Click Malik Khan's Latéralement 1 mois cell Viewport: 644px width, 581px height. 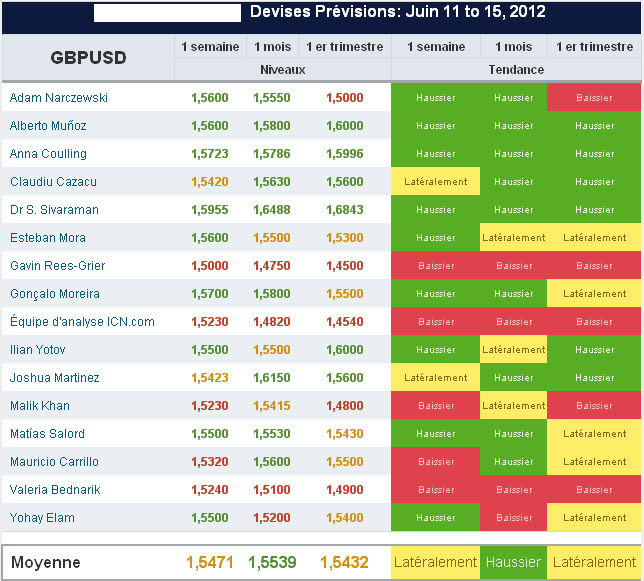513,406
